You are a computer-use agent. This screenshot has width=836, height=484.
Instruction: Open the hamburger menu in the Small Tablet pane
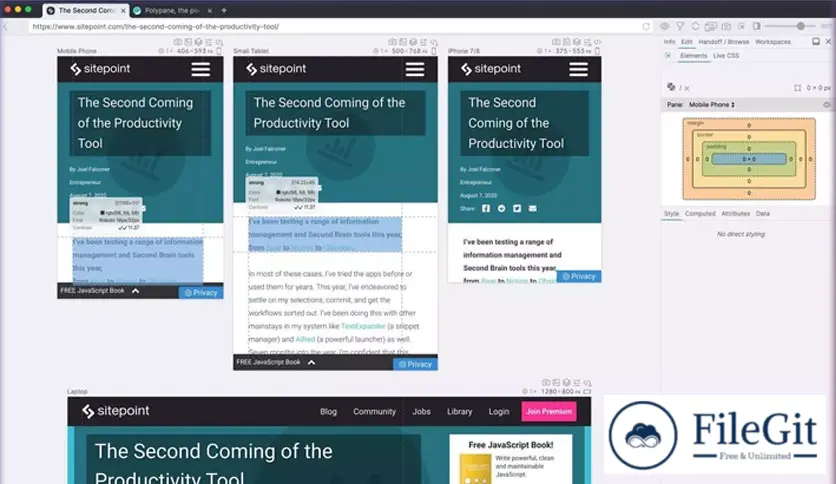[x=415, y=69]
